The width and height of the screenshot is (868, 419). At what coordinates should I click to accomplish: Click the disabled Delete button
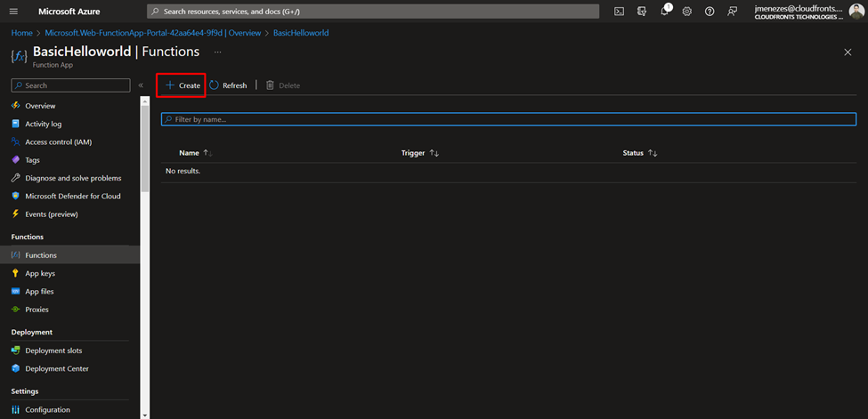click(283, 85)
